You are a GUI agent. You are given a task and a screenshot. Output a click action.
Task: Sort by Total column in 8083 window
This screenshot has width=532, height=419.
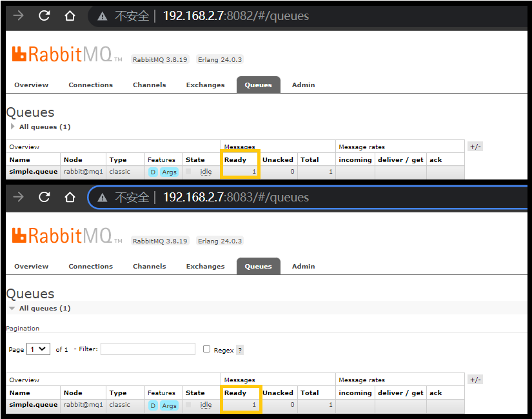(x=310, y=393)
